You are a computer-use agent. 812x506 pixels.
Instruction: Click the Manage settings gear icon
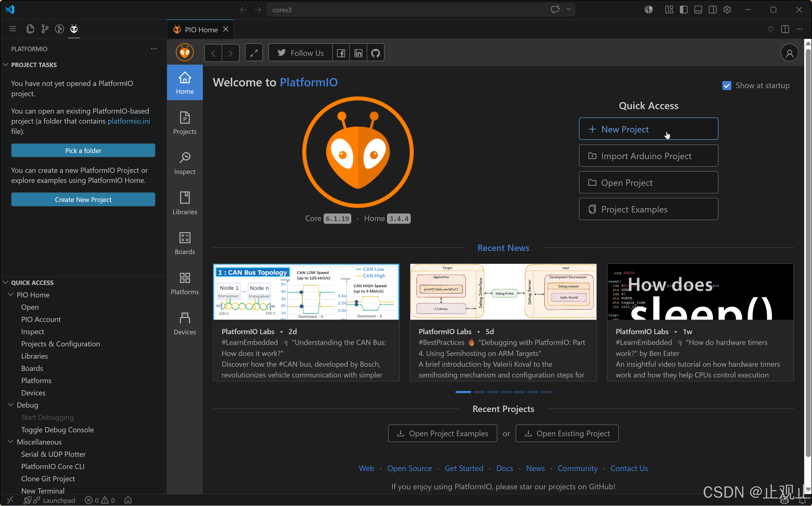[x=727, y=10]
